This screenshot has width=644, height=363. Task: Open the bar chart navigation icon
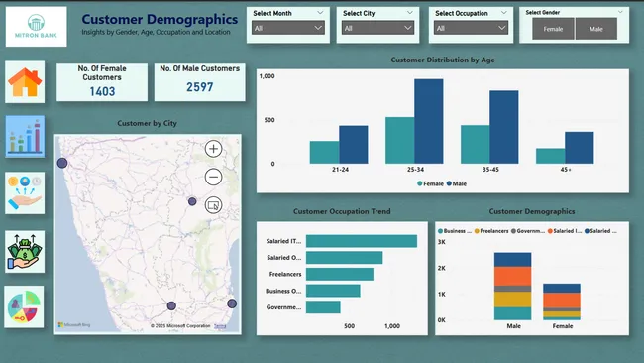(25, 137)
